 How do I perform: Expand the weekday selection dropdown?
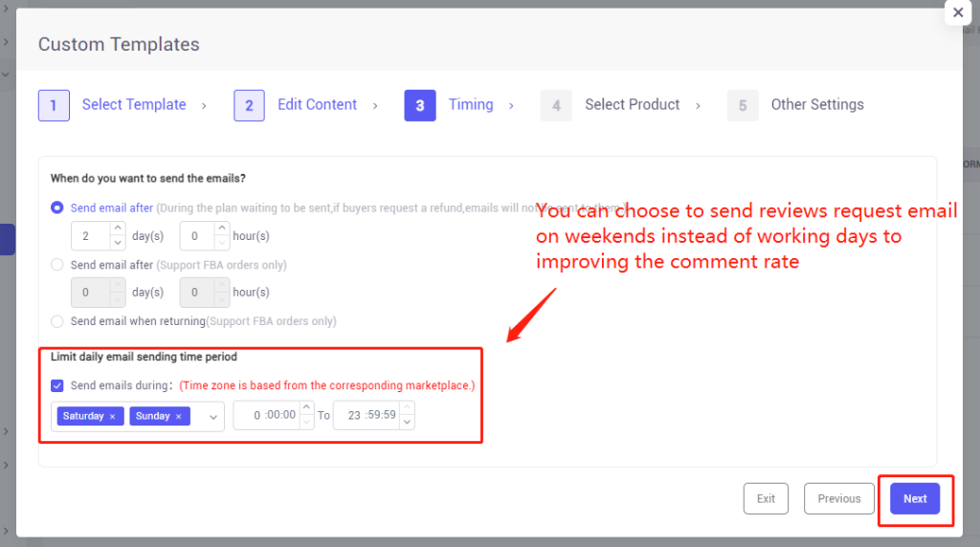click(x=213, y=417)
